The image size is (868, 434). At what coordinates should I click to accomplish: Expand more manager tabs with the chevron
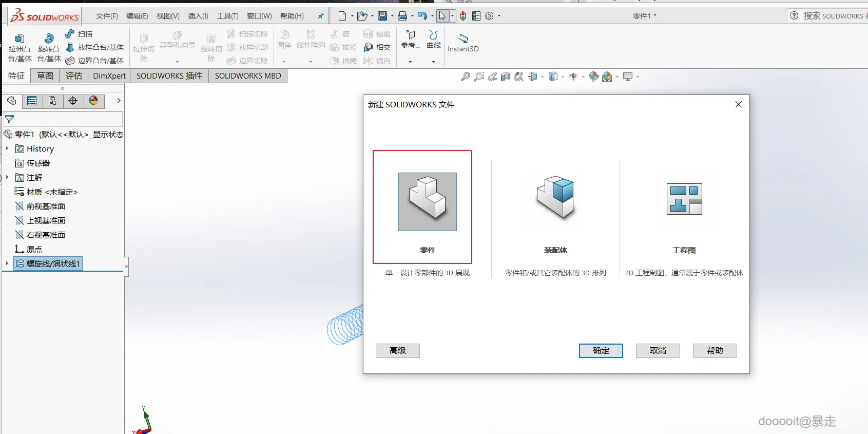[119, 101]
